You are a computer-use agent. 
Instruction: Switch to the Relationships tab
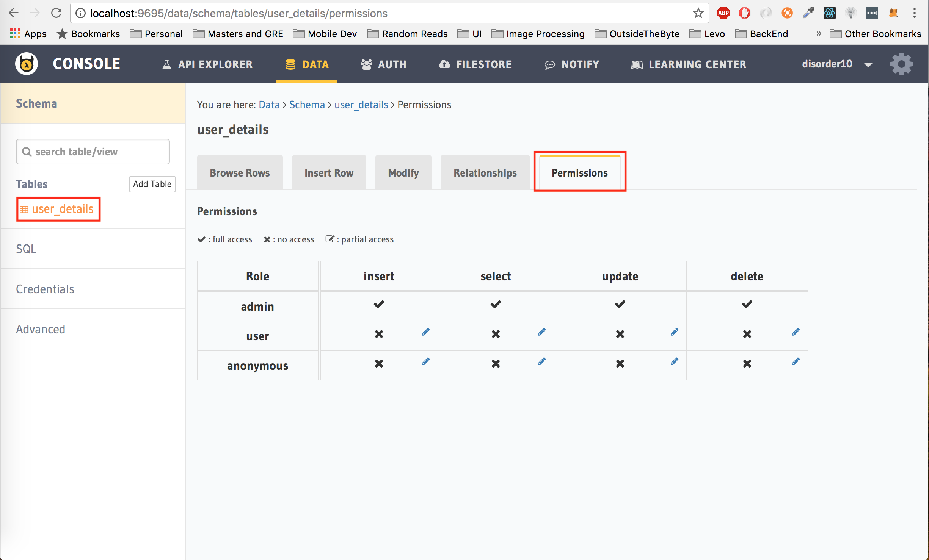(485, 173)
